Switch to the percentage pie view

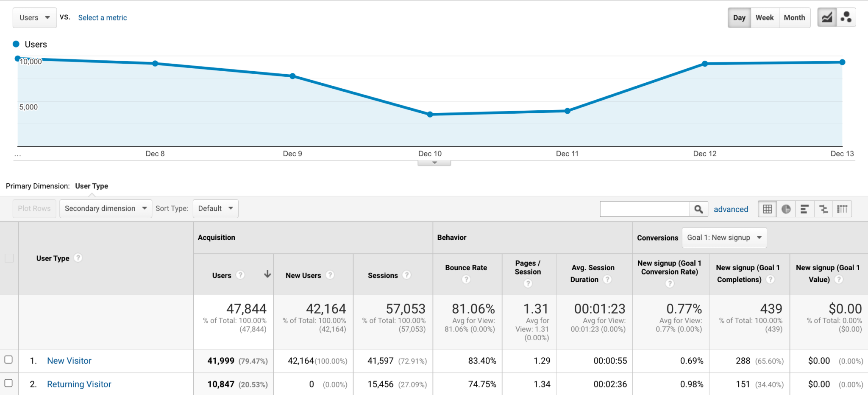pyautogui.click(x=786, y=209)
